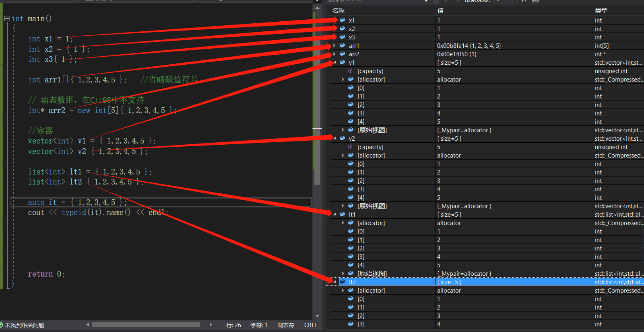Click the return 0; code line
This screenshot has height=332, width=644.
(46, 274)
